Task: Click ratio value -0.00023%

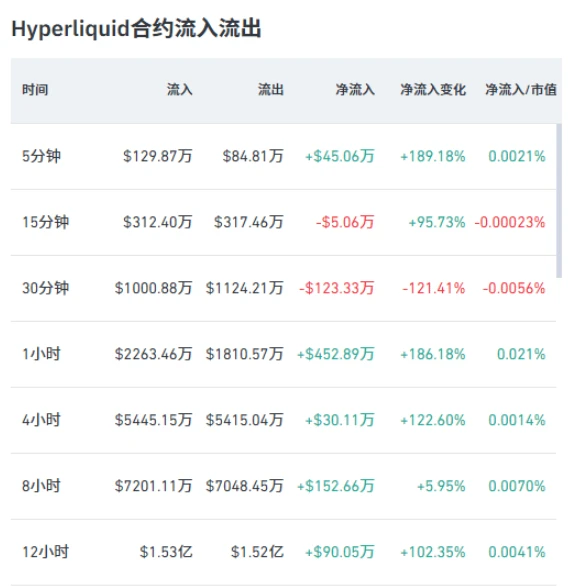Action: 510,222
